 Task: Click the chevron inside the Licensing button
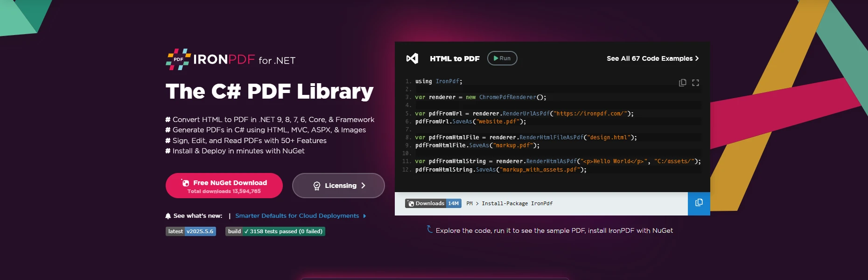363,186
